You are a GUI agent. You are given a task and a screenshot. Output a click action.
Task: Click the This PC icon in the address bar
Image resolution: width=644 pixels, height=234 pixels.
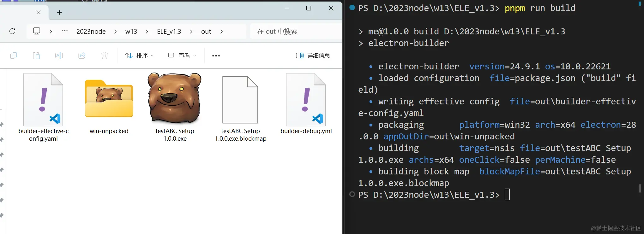click(37, 31)
